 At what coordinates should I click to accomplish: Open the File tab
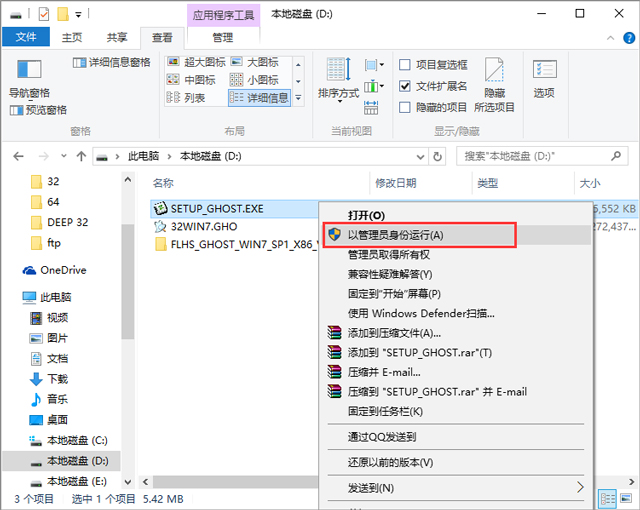click(26, 37)
